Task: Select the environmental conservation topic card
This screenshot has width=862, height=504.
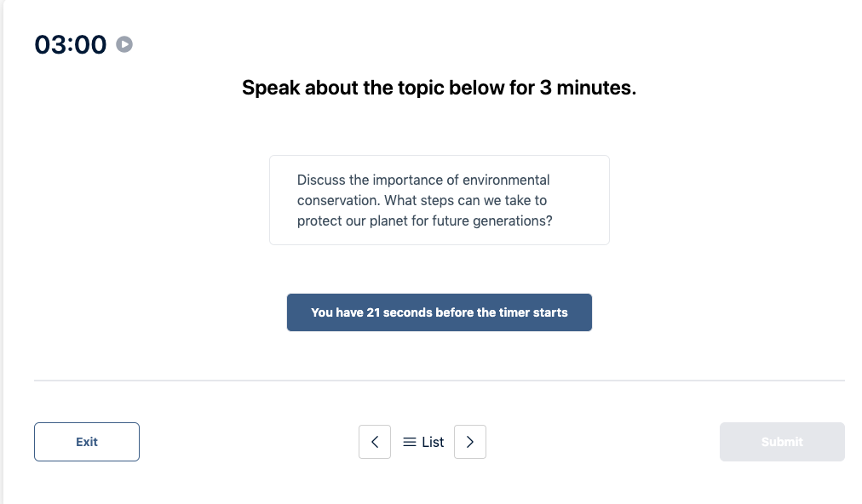Action: click(x=439, y=199)
